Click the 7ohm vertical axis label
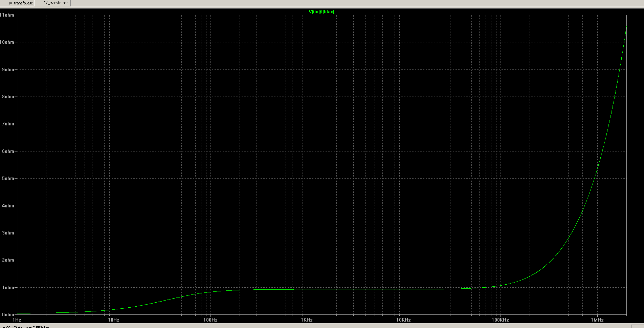The image size is (644, 328). (8, 124)
